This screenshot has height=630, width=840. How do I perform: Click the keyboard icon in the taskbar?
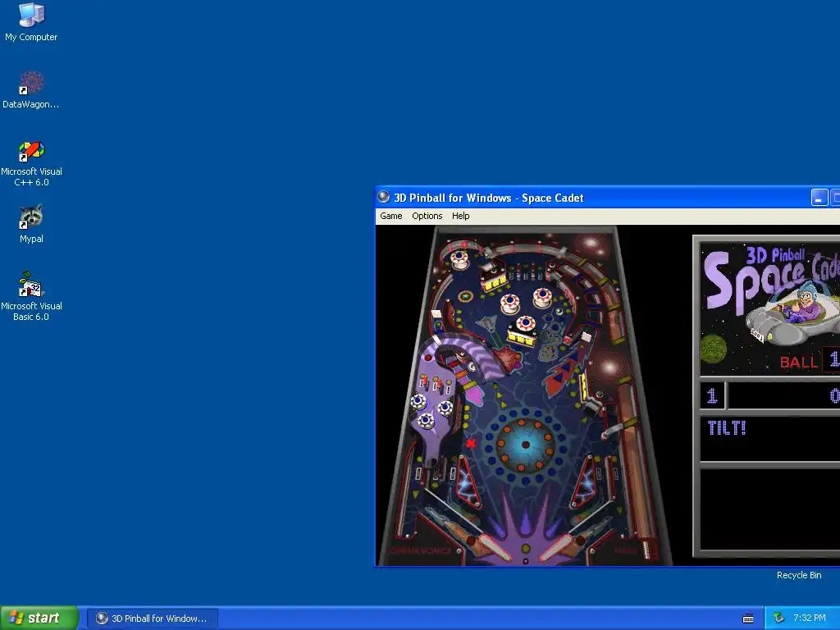(748, 619)
